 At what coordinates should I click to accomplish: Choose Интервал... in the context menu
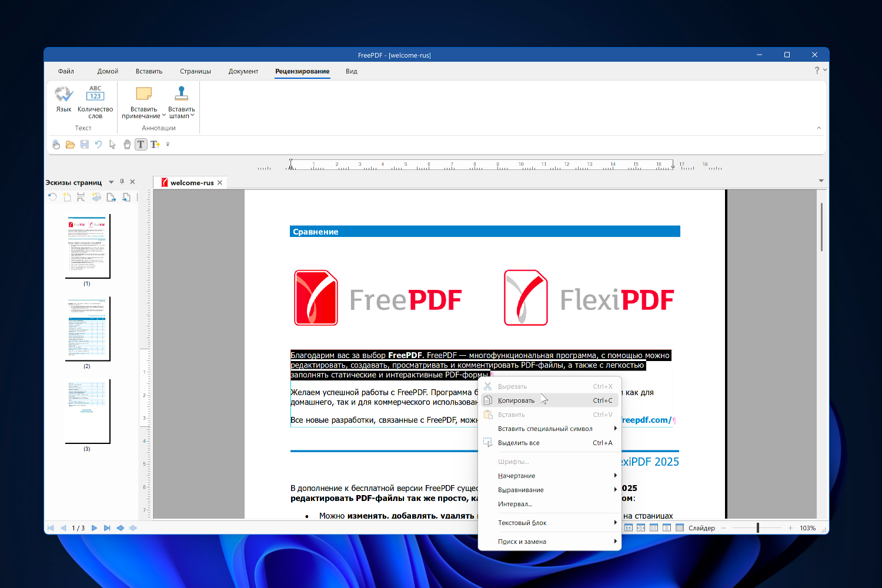pyautogui.click(x=550, y=504)
